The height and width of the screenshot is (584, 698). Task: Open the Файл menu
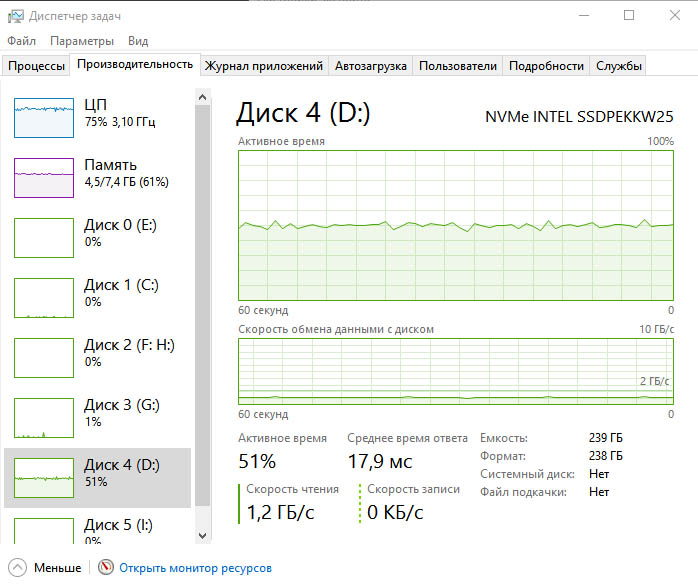(x=21, y=41)
